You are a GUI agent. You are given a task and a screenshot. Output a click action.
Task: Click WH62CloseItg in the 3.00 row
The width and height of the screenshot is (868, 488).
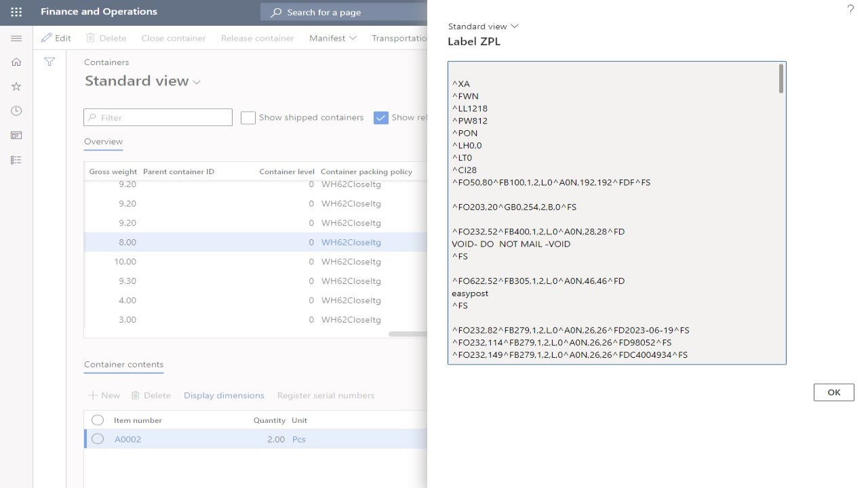(x=351, y=319)
